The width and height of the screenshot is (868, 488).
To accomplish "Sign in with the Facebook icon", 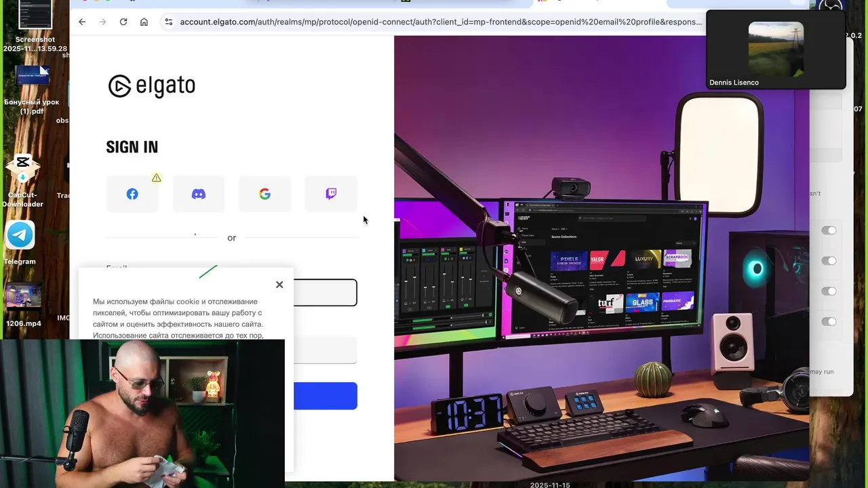I will tap(132, 194).
